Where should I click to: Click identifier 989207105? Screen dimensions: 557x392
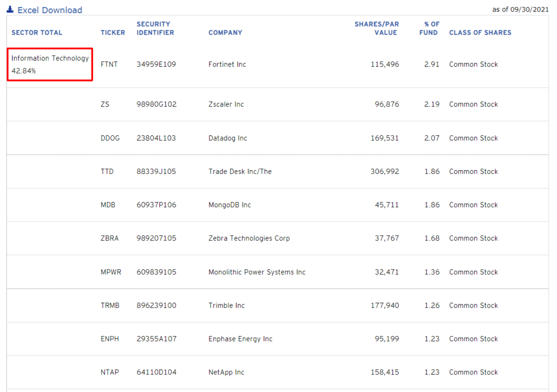(x=156, y=238)
